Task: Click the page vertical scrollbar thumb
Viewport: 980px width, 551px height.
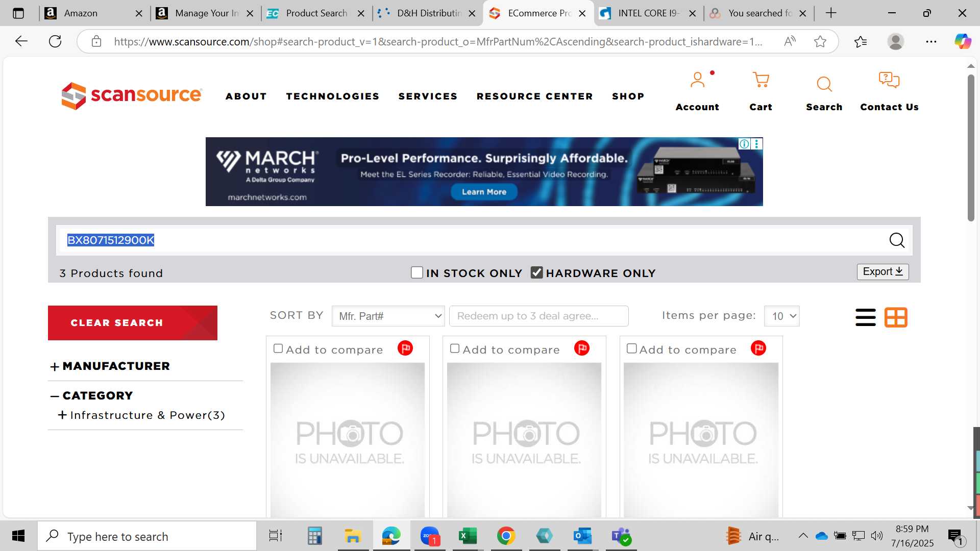Action: (971, 148)
